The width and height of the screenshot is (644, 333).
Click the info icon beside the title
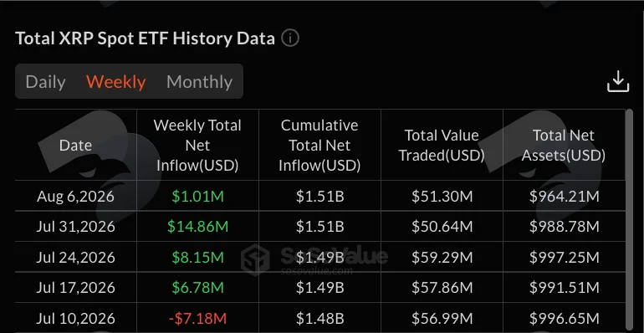coord(290,38)
